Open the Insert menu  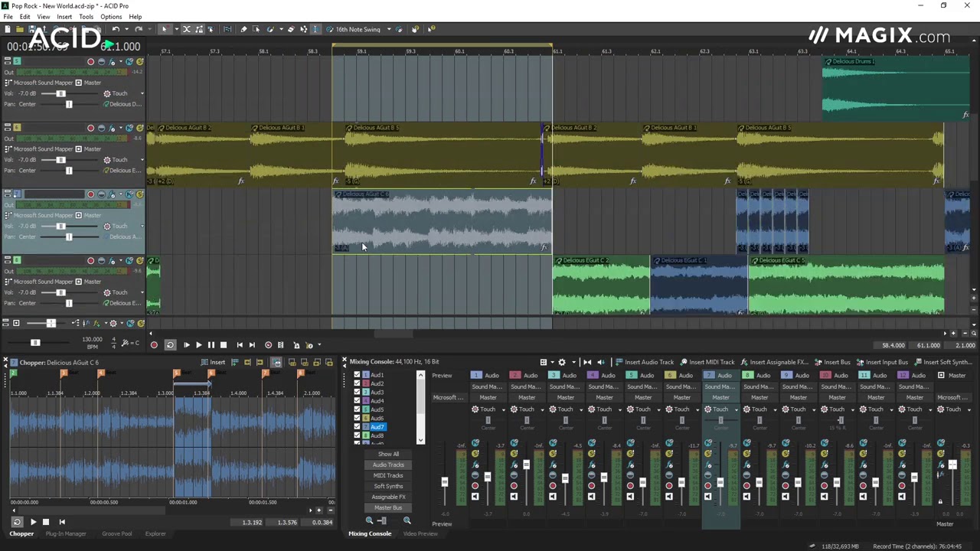(x=64, y=17)
